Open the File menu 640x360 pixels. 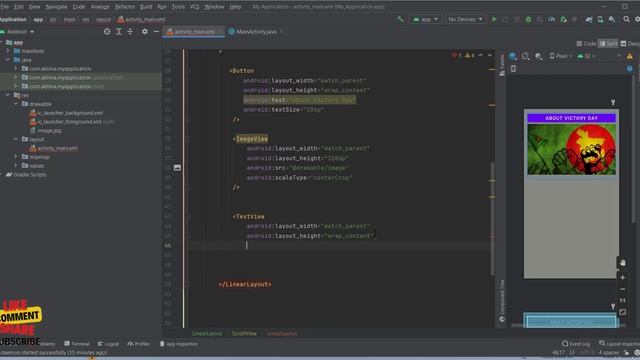(x=4, y=7)
